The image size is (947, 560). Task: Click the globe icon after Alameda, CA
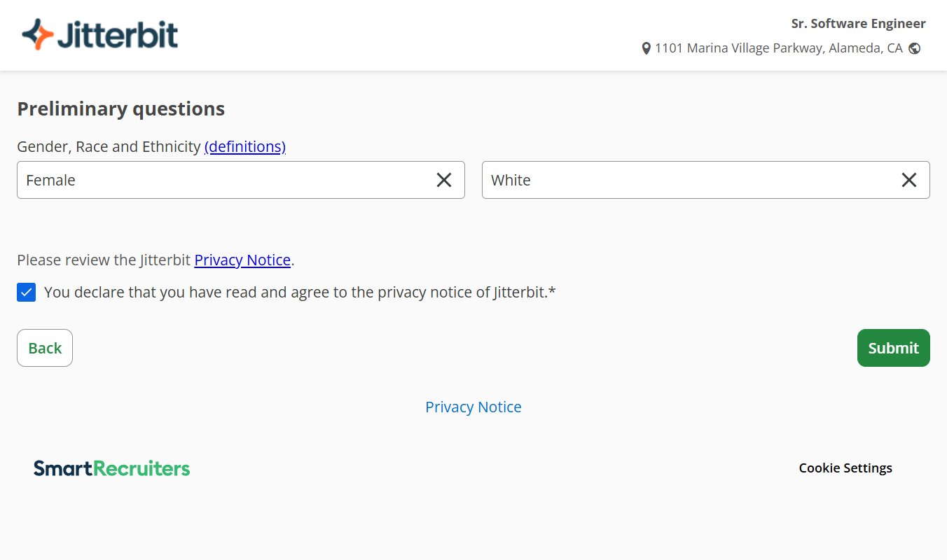(914, 48)
